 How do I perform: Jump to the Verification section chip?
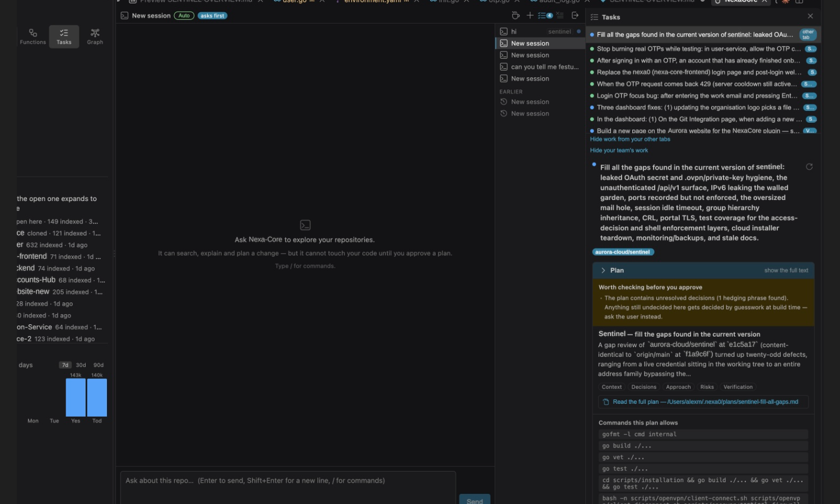738,387
